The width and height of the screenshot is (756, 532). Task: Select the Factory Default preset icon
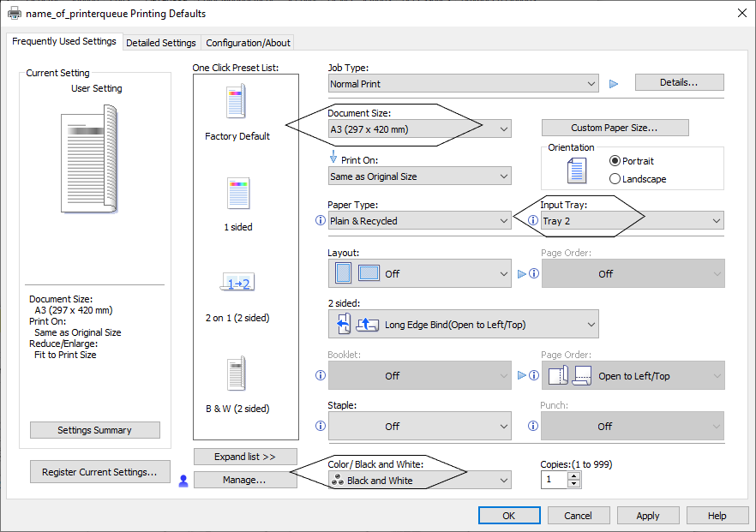237,102
